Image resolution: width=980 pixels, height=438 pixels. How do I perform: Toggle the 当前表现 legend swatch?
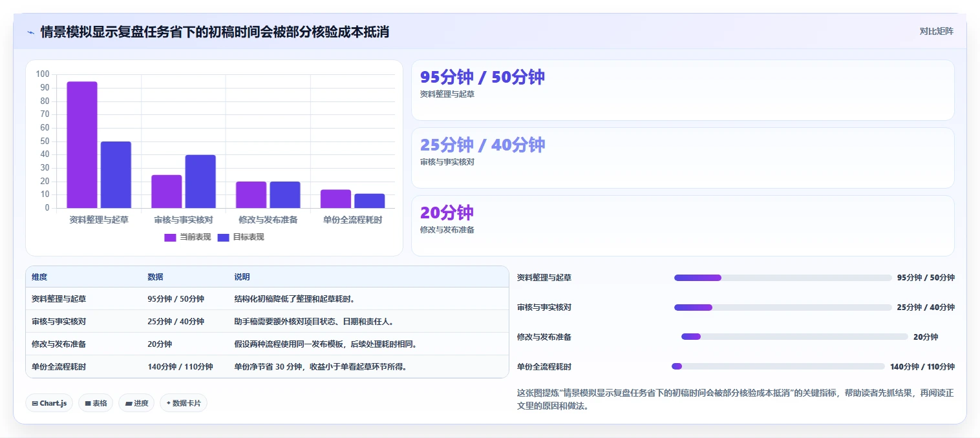click(170, 237)
